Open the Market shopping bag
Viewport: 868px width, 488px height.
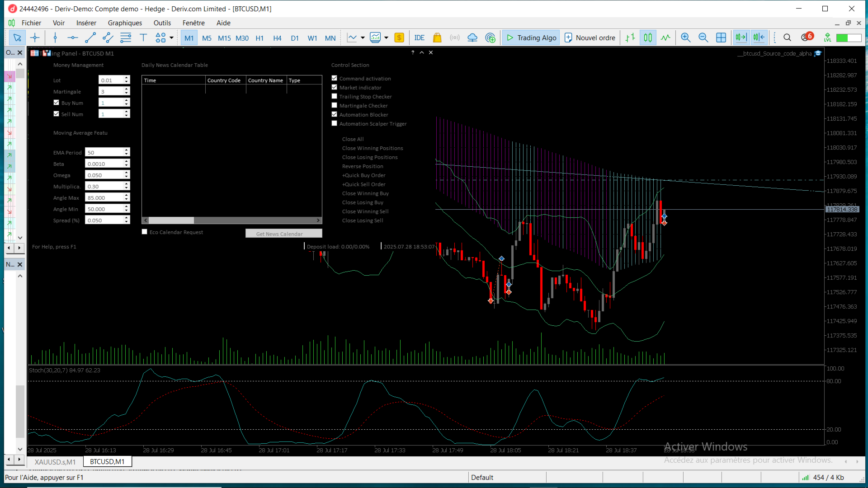437,38
